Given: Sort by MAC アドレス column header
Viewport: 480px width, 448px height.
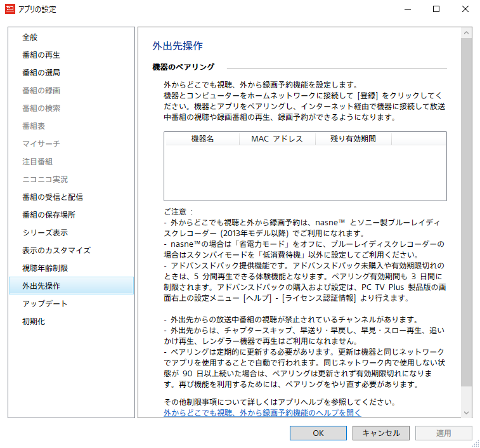Looking at the screenshot, I should tap(277, 139).
